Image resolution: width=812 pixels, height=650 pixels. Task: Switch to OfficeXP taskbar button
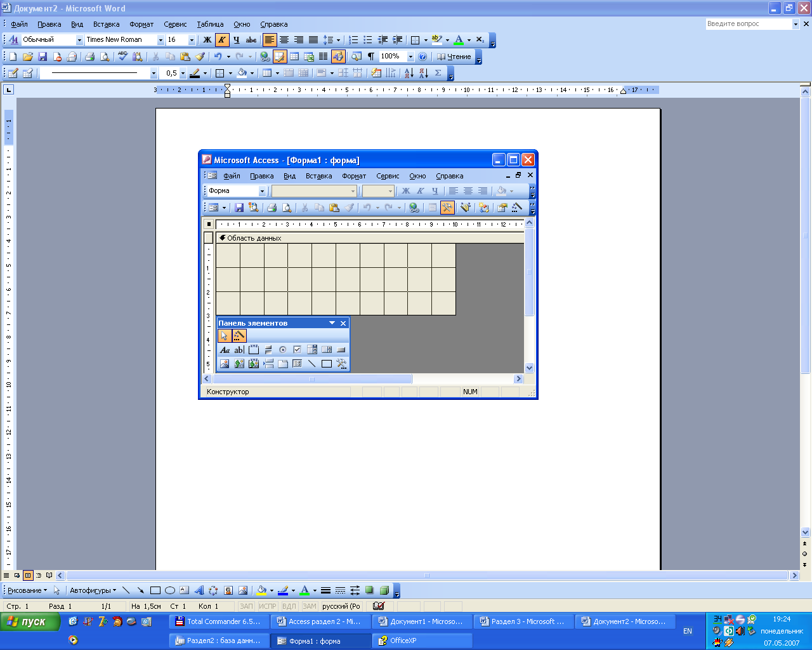422,641
